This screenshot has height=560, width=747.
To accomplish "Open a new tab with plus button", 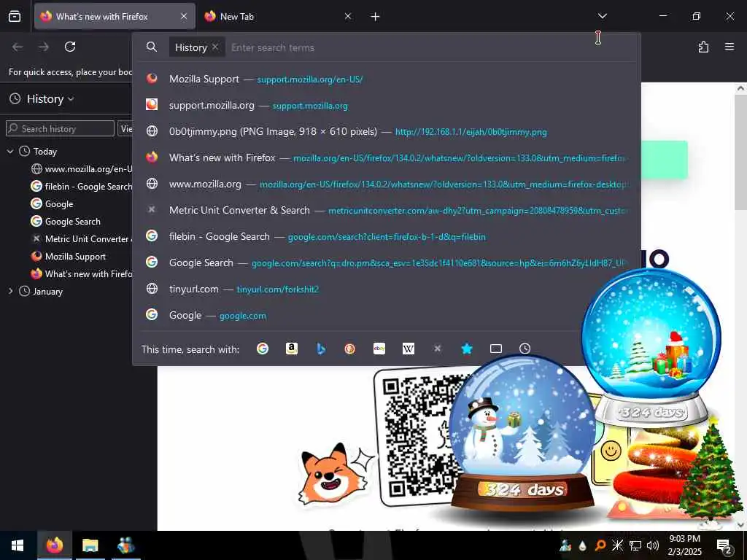I will [x=376, y=17].
